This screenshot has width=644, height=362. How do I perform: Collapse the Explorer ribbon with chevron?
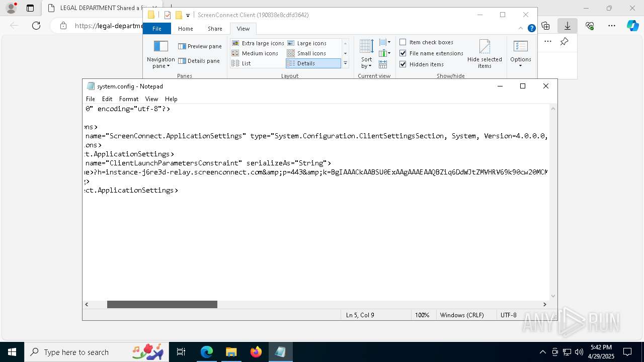(x=521, y=28)
